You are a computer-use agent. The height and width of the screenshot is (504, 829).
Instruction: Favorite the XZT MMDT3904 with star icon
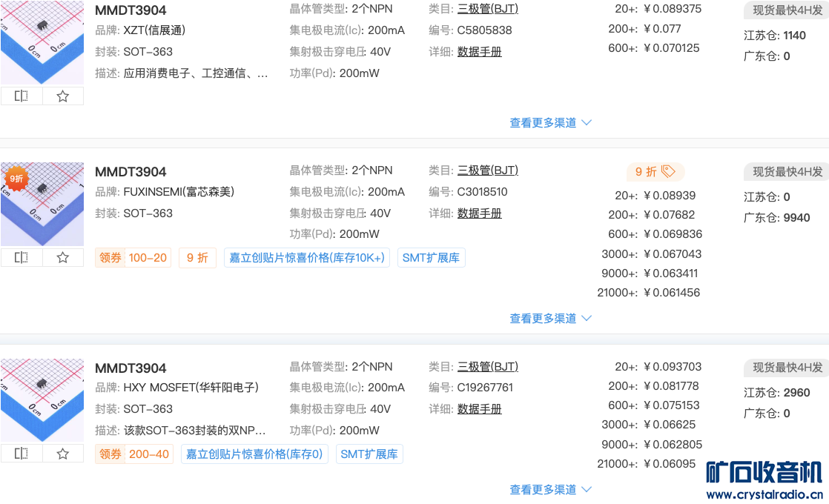(63, 96)
